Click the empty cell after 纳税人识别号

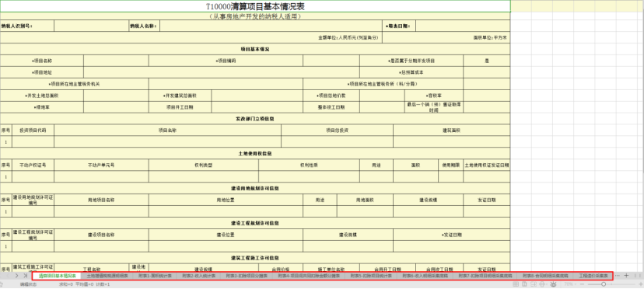[x=91, y=26]
